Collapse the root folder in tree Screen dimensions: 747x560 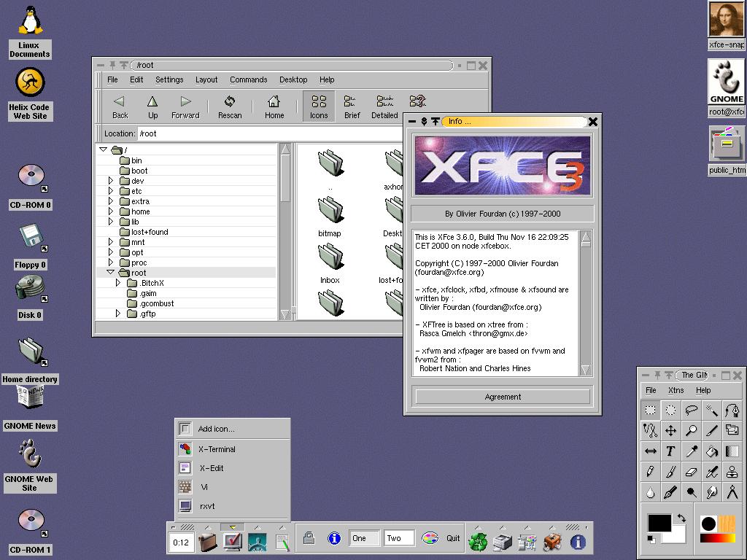coord(111,272)
